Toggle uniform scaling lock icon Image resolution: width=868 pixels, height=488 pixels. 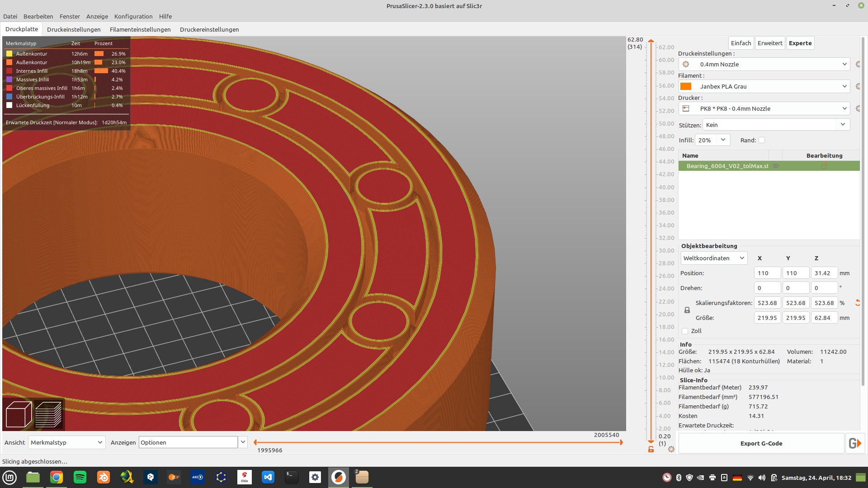coord(687,310)
